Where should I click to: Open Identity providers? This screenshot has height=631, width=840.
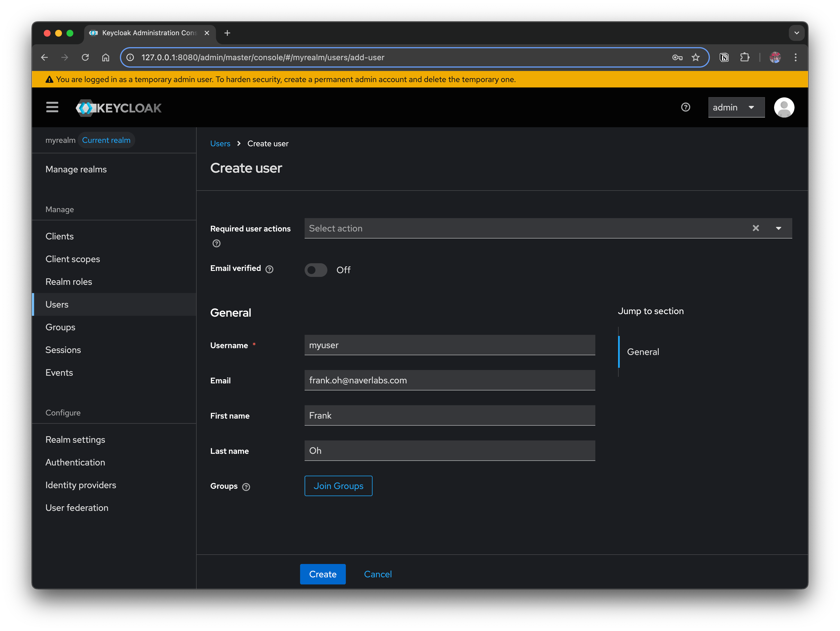81,485
